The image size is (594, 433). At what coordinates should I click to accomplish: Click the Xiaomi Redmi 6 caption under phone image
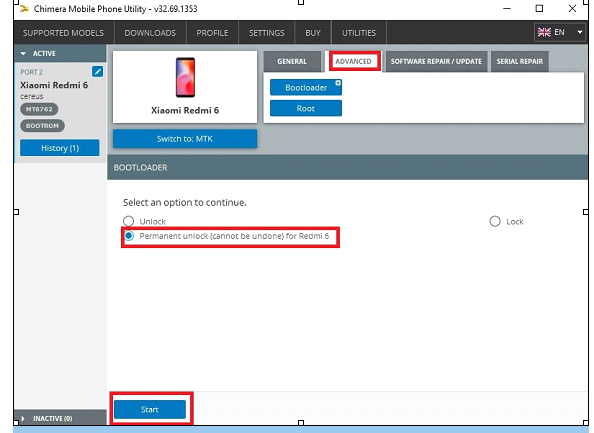(185, 110)
